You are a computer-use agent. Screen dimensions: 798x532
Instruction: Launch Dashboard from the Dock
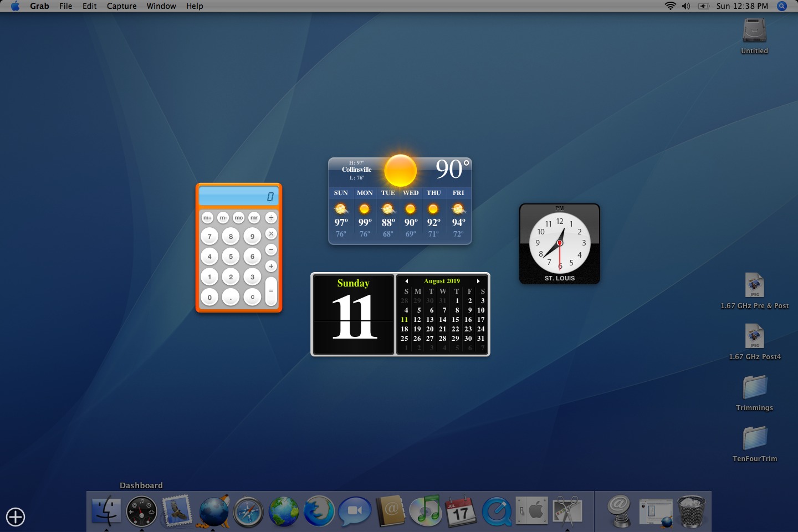[141, 511]
